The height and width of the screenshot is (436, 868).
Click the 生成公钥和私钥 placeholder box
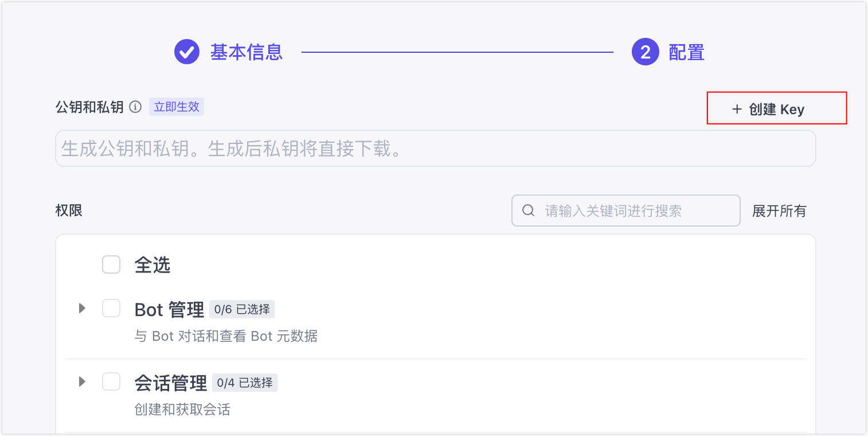point(436,149)
